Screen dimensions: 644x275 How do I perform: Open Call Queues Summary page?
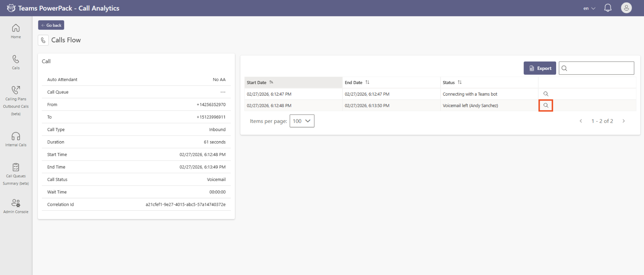pos(16,174)
